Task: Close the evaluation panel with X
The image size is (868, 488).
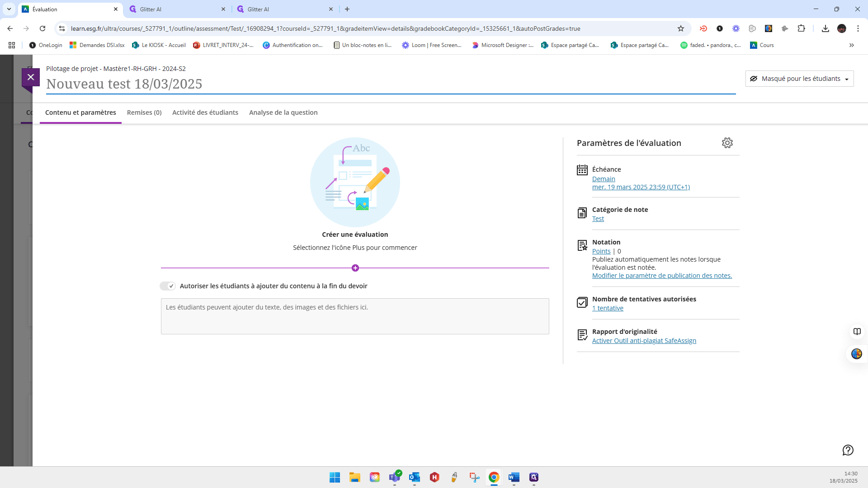Action: click(x=31, y=77)
